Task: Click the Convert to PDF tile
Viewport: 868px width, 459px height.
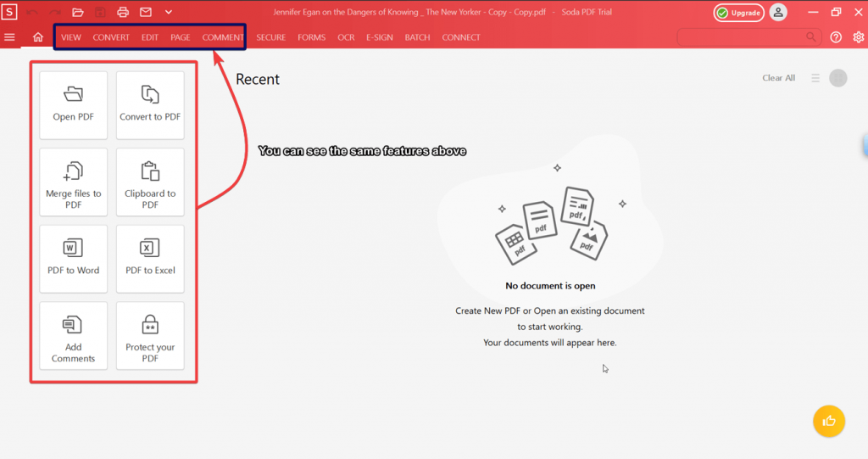Action: (x=150, y=104)
